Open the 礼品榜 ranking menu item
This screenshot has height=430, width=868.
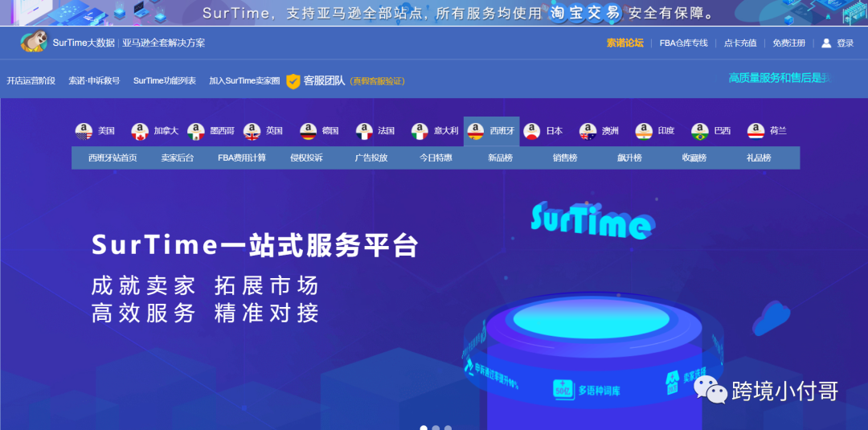coord(759,158)
